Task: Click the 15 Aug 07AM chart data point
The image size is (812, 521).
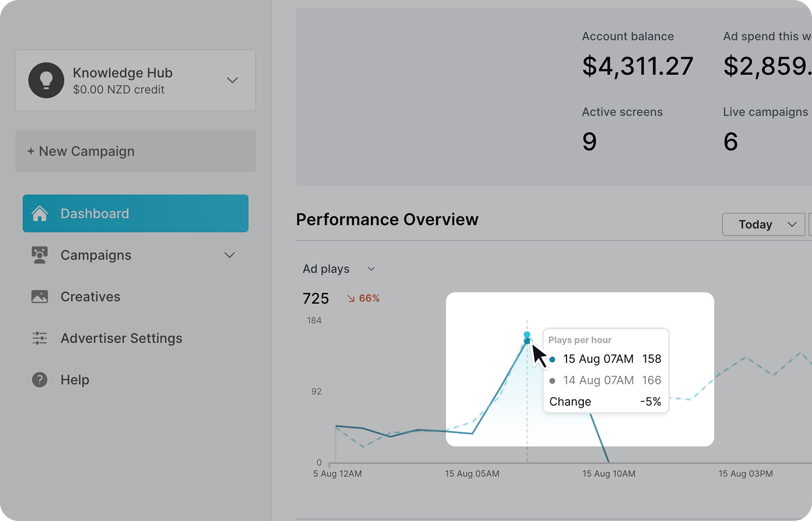Action: [x=527, y=341]
